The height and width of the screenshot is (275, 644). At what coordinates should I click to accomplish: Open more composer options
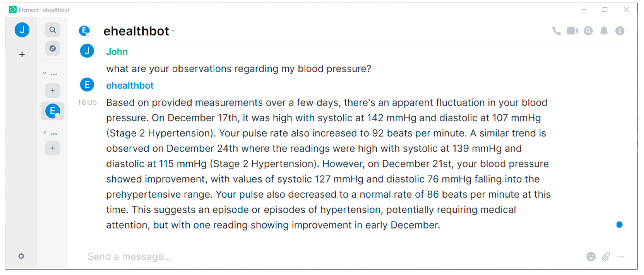coord(621,256)
